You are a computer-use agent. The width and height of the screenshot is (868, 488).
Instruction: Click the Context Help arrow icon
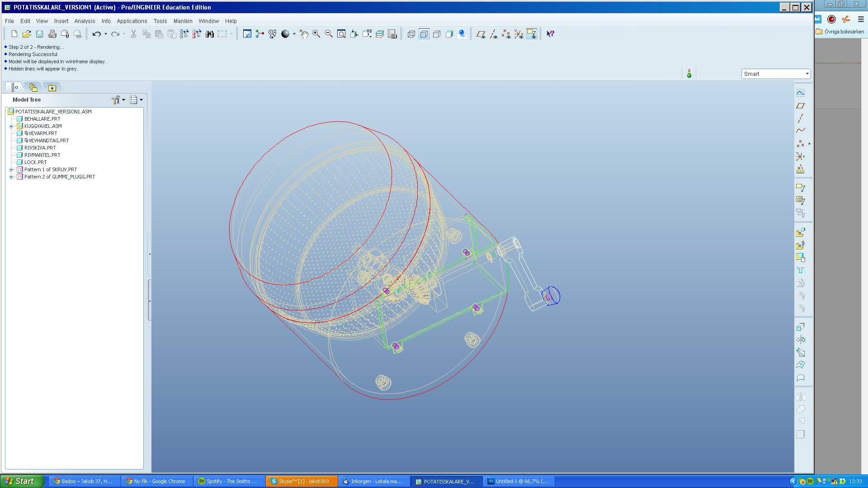coord(550,34)
